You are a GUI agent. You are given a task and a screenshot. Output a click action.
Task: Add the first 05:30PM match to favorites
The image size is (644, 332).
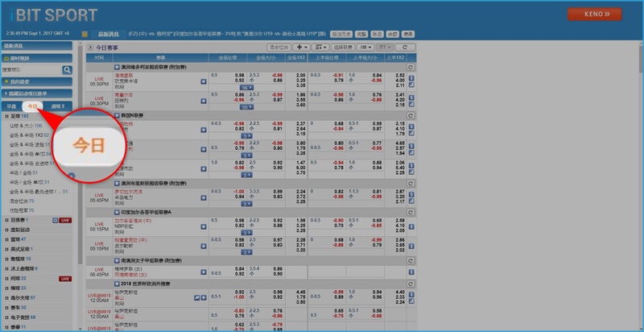point(204,82)
